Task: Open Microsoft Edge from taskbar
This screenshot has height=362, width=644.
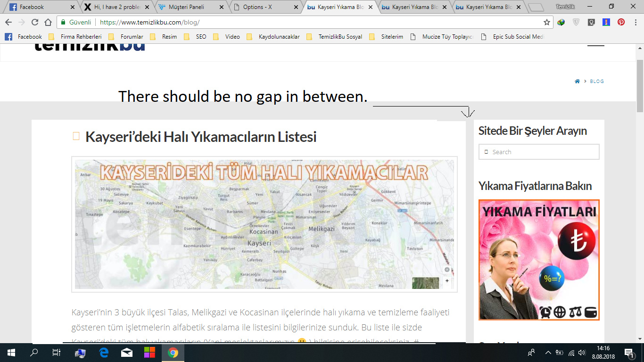Action: click(104, 353)
